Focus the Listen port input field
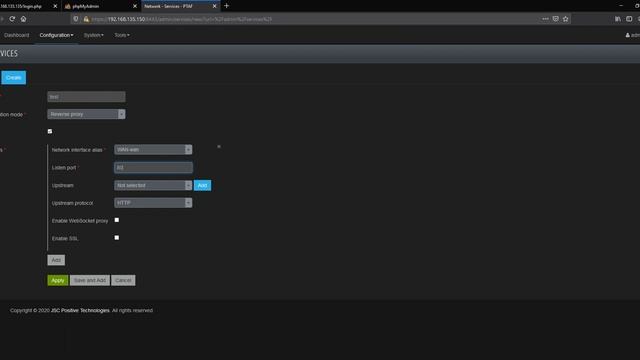The height and width of the screenshot is (360, 640). pos(153,167)
